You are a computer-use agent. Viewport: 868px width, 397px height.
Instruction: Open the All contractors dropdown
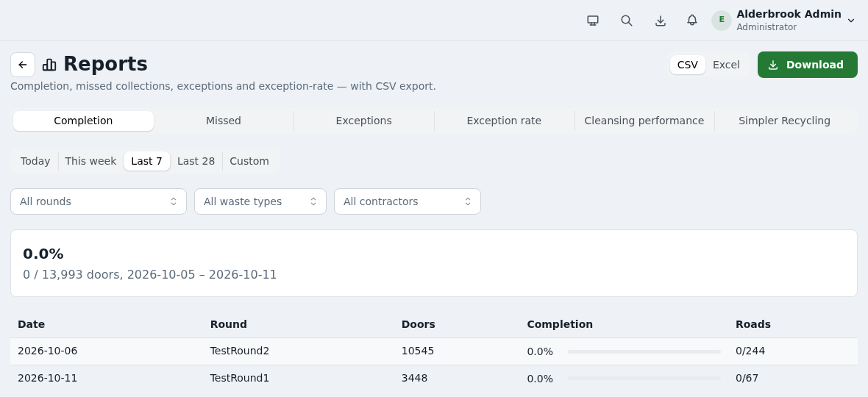408,201
